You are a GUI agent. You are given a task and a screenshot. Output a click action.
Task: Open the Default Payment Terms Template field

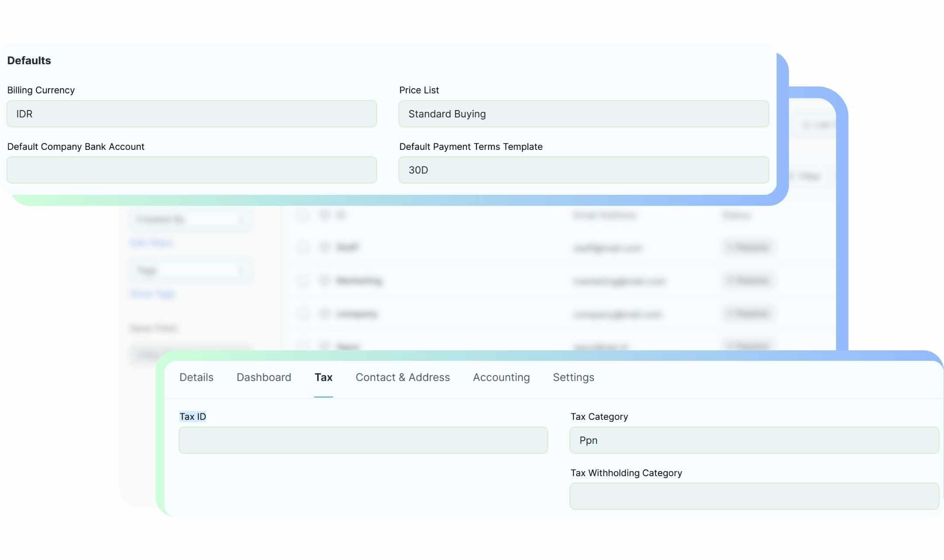click(x=583, y=170)
